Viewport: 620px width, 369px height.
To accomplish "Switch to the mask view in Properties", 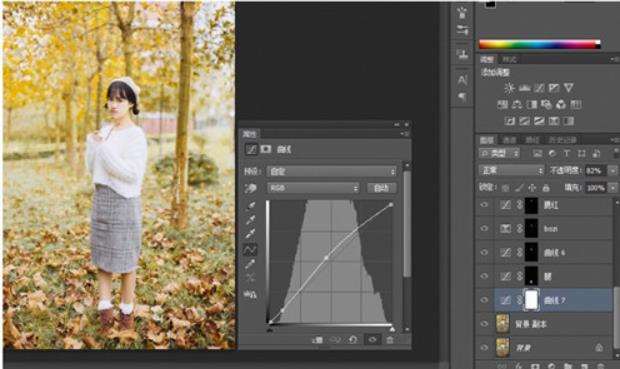I will click(266, 149).
